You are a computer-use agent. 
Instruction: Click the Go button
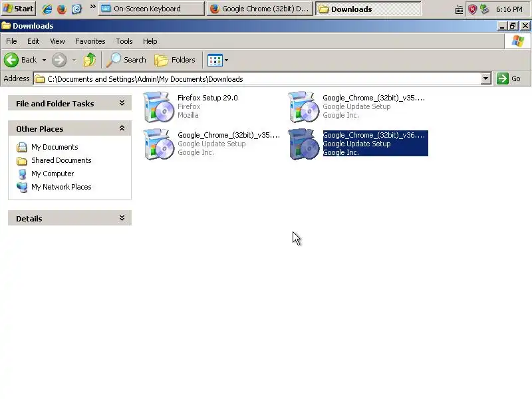508,78
